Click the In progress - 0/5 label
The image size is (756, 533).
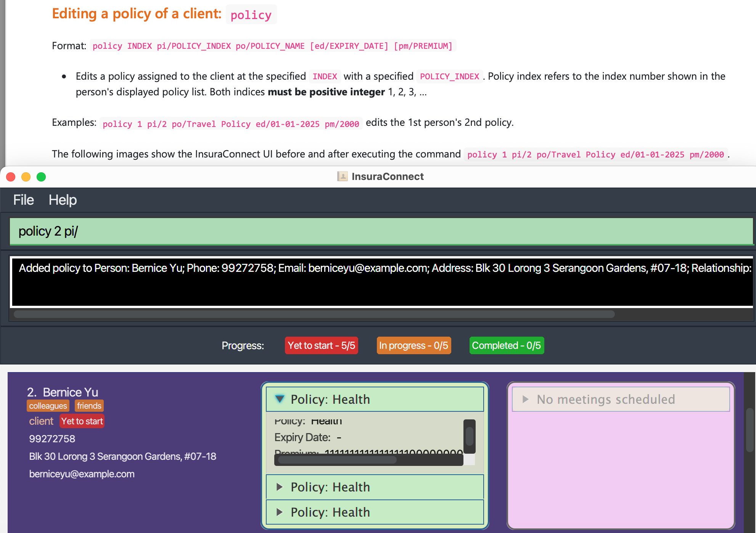[413, 345]
